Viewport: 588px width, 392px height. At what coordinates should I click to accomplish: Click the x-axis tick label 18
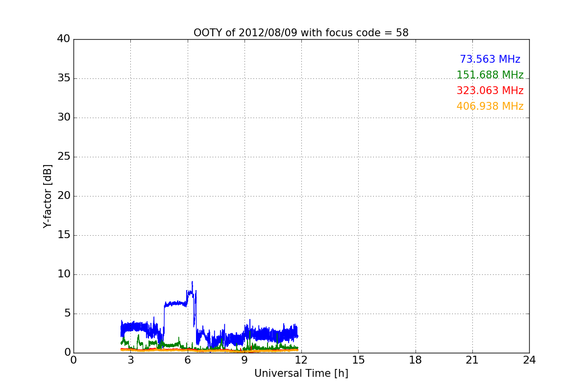coord(416,360)
